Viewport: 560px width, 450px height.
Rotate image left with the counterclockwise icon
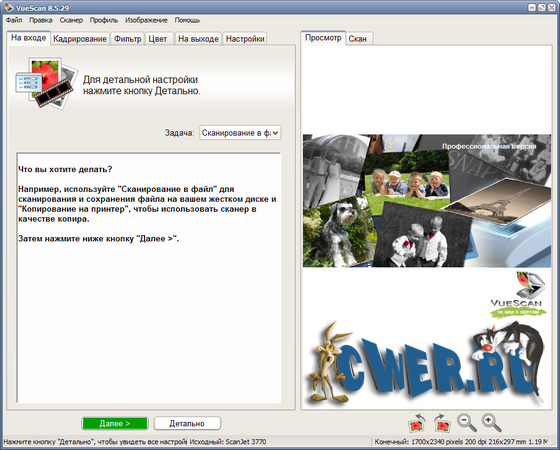(x=417, y=423)
